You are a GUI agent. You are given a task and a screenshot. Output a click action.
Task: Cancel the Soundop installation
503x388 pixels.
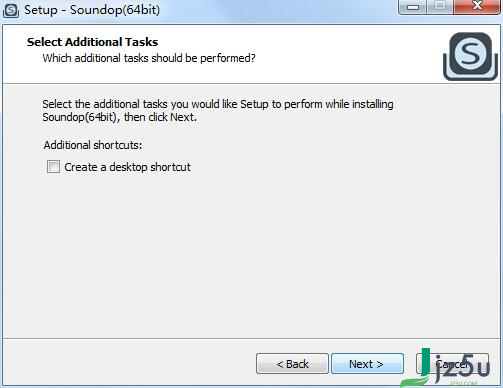tap(452, 364)
